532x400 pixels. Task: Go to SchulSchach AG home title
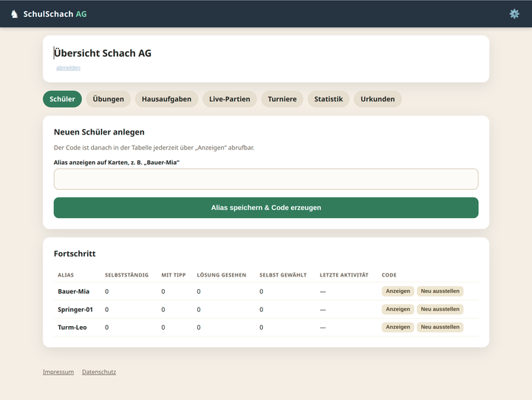point(55,14)
